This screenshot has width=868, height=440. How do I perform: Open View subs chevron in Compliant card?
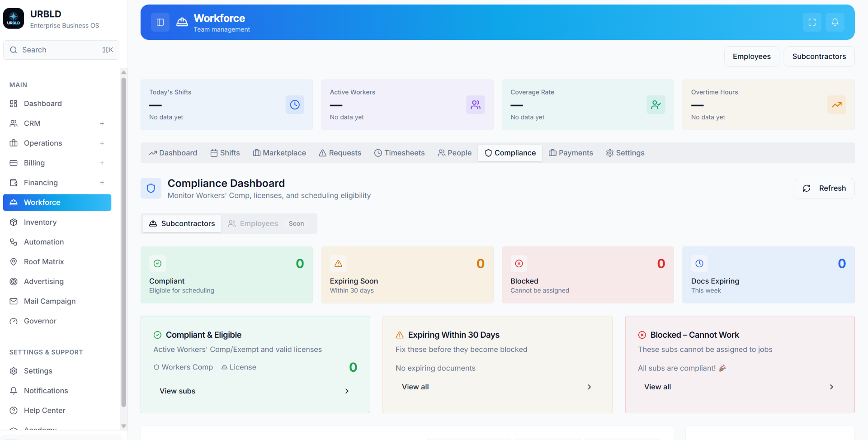(347, 391)
